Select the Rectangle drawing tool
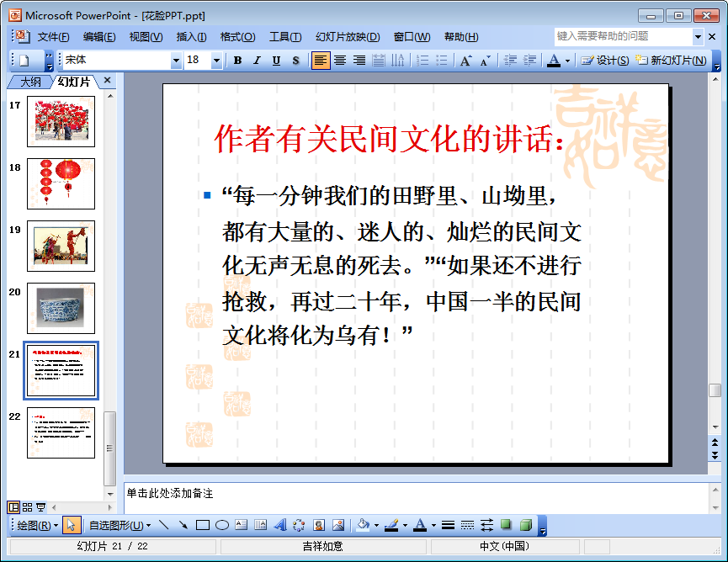 pos(203,525)
